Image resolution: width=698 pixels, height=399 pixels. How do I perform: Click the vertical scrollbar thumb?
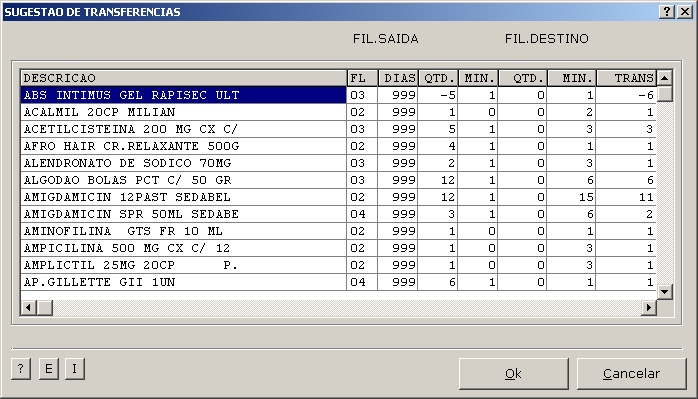pos(665,94)
